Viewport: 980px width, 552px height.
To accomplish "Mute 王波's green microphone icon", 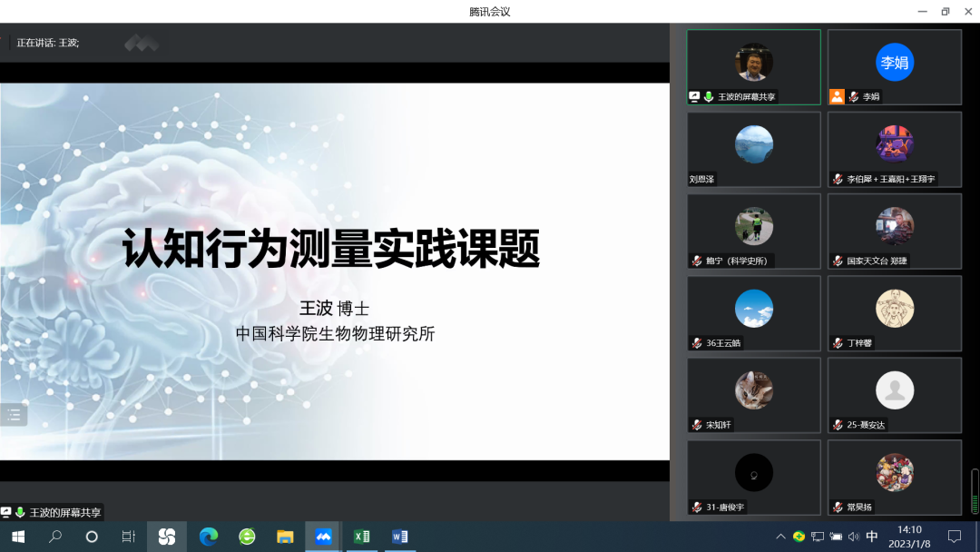I will pos(709,95).
